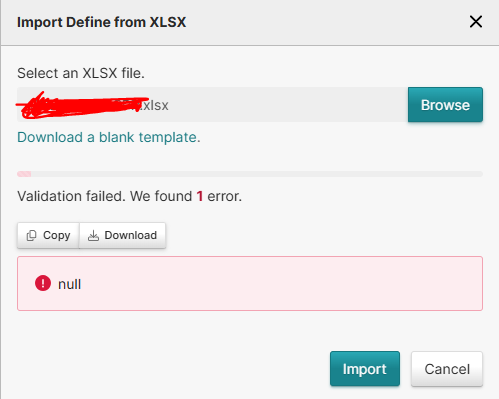
Task: Click the selected file name field
Action: pos(212,105)
